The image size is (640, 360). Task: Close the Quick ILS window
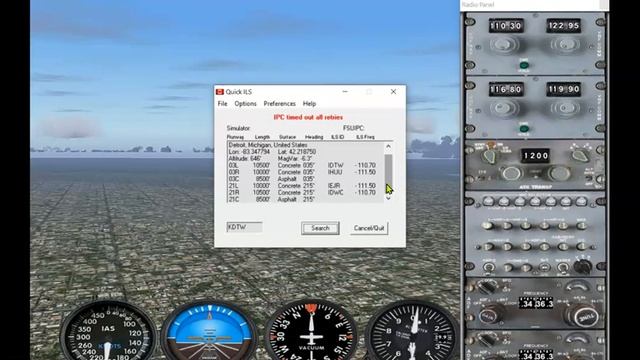click(393, 92)
